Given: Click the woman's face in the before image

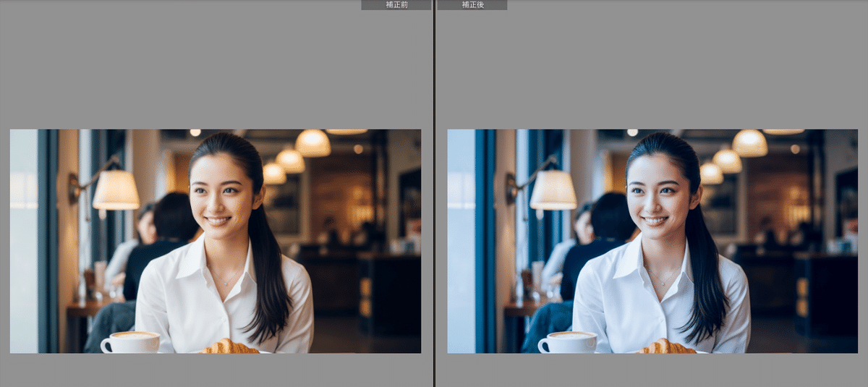Looking at the screenshot, I should 218,192.
